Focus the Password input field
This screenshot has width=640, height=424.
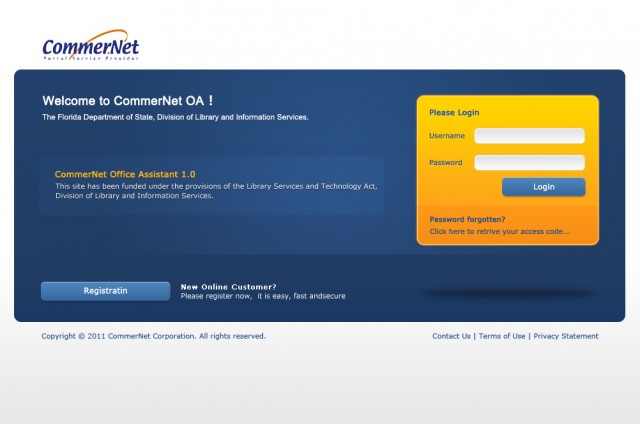pos(529,162)
